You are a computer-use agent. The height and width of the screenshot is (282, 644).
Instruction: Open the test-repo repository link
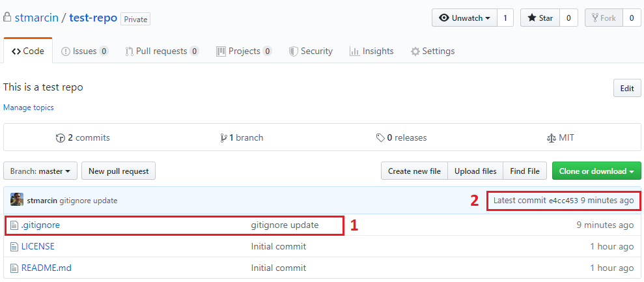(x=93, y=18)
